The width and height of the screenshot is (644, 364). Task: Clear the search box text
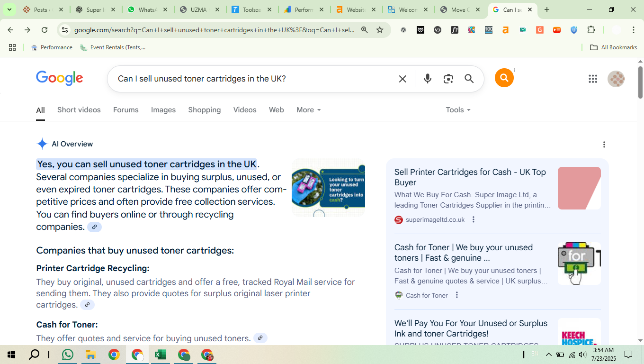[402, 79]
